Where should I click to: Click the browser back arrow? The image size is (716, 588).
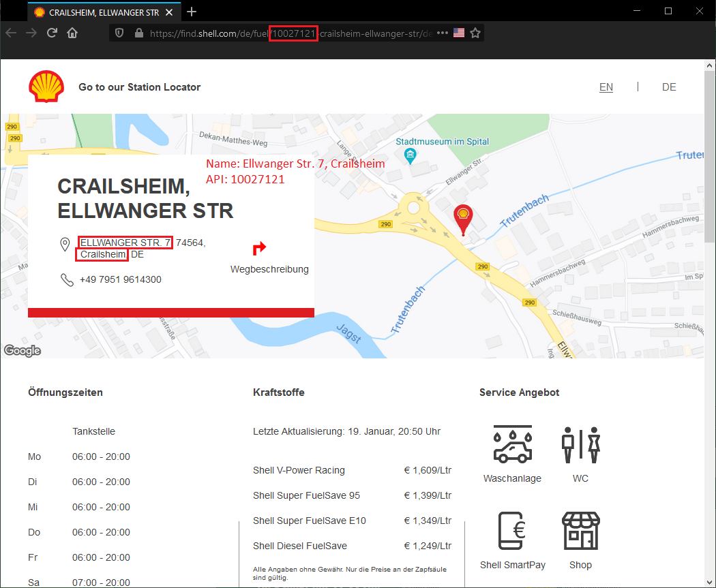[11, 33]
